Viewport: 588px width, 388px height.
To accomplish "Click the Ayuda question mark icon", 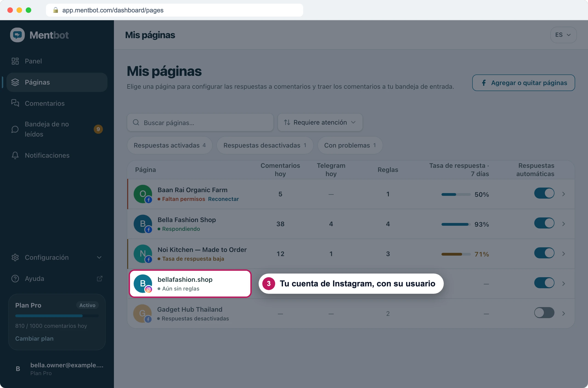I will click(15, 278).
